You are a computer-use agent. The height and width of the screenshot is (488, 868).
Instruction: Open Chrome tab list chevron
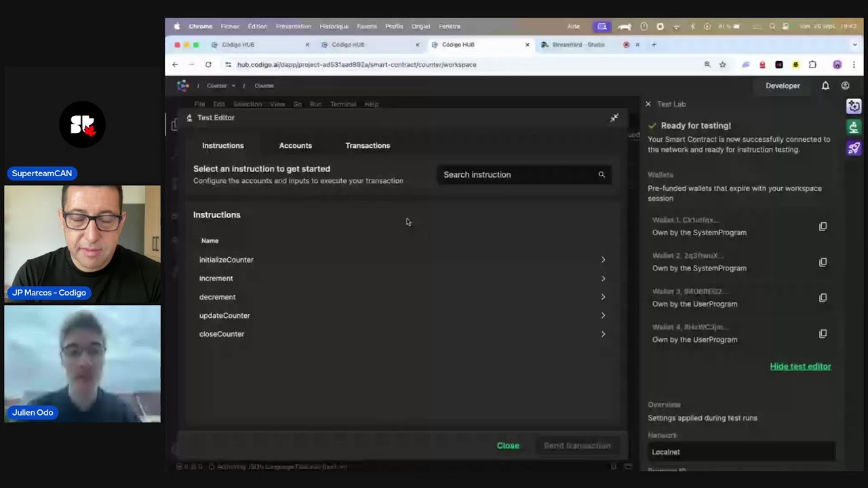(x=854, y=45)
